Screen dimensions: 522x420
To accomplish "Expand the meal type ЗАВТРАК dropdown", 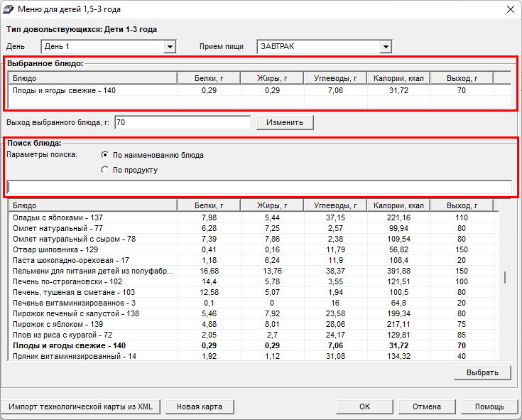I will pos(386,47).
